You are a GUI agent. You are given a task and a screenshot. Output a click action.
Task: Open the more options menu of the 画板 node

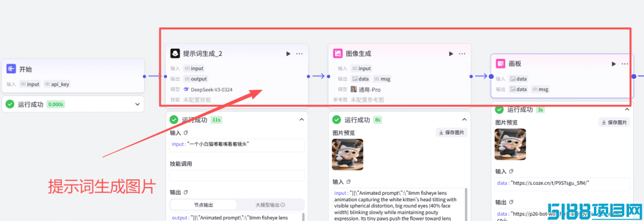click(625, 64)
